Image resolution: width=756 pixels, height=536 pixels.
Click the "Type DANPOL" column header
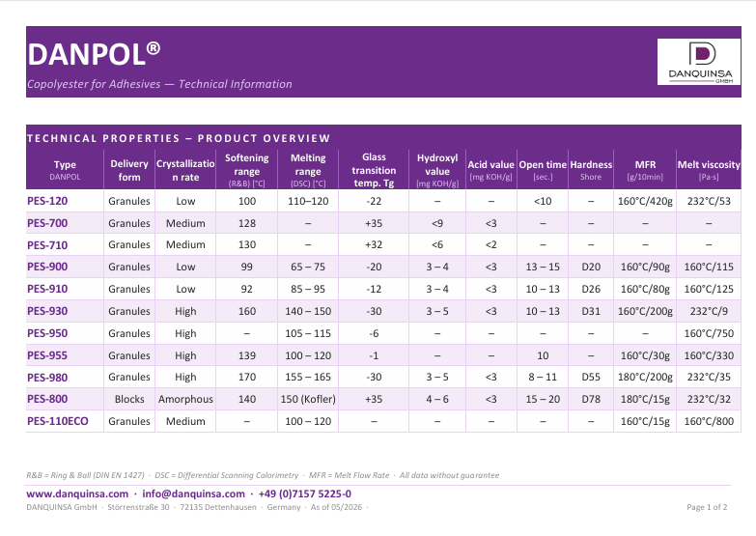click(x=65, y=170)
